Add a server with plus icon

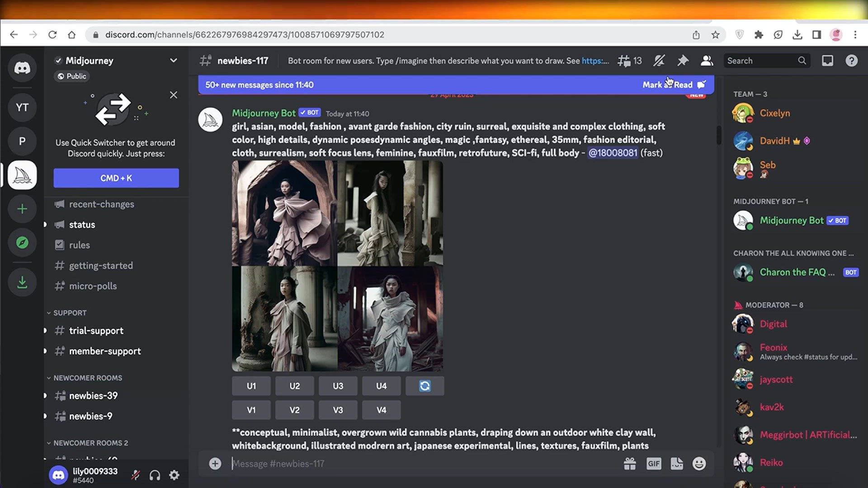click(x=22, y=209)
